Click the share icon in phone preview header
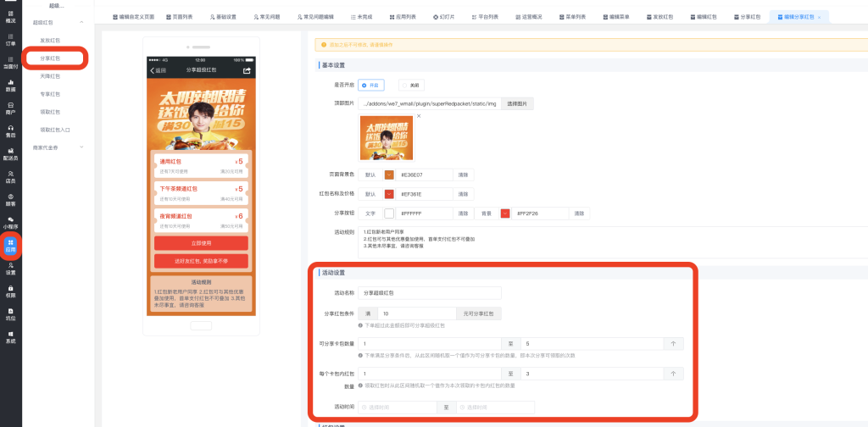This screenshot has width=868, height=427. [248, 70]
